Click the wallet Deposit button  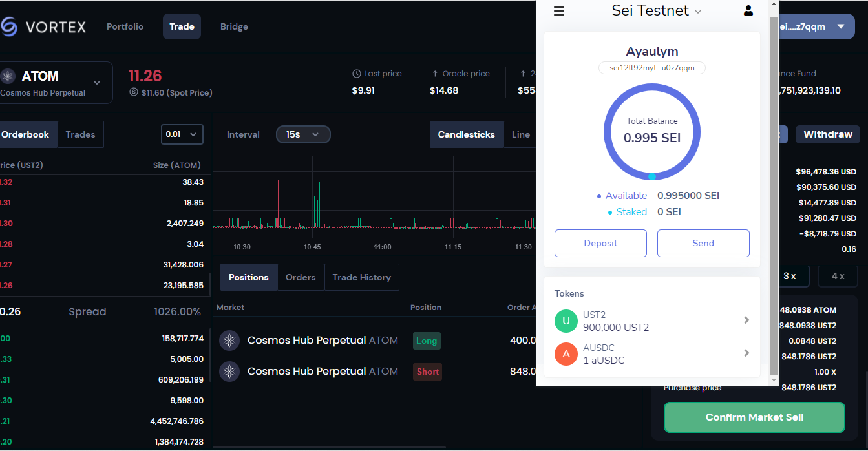pos(600,243)
